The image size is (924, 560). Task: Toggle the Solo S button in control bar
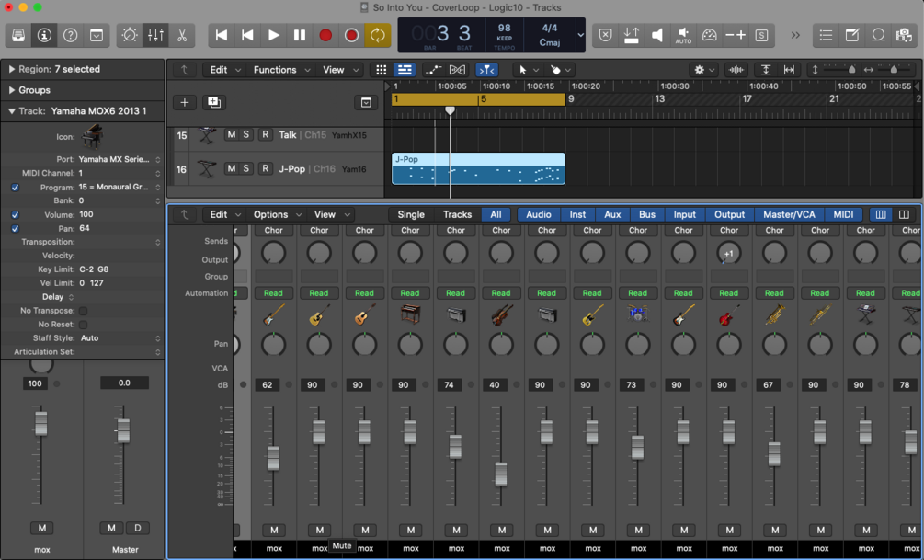pyautogui.click(x=761, y=35)
